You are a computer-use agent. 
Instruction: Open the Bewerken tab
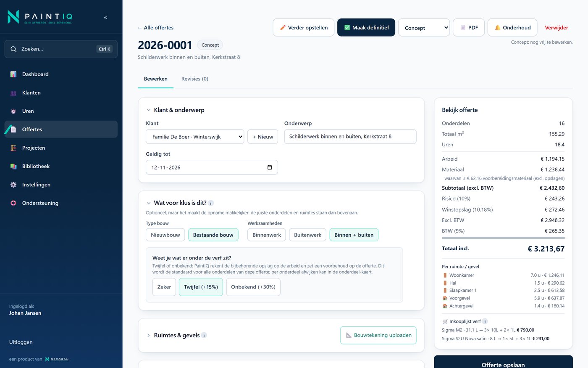(x=156, y=79)
